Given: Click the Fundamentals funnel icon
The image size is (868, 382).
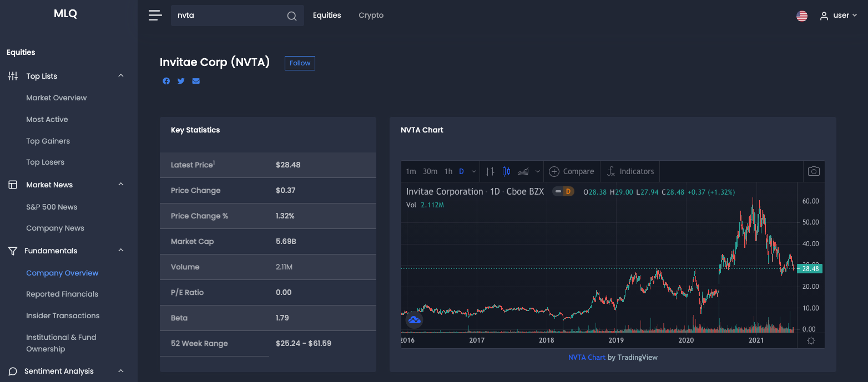Looking at the screenshot, I should [x=12, y=251].
